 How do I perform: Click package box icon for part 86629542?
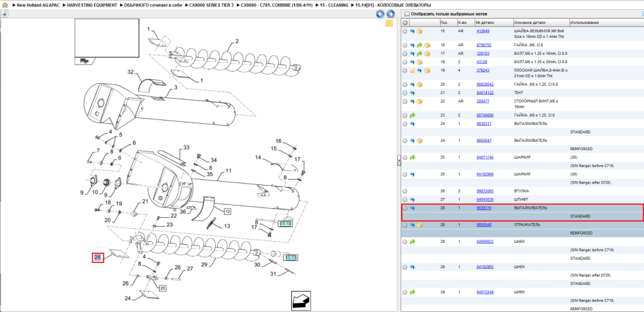pyautogui.click(x=420, y=84)
